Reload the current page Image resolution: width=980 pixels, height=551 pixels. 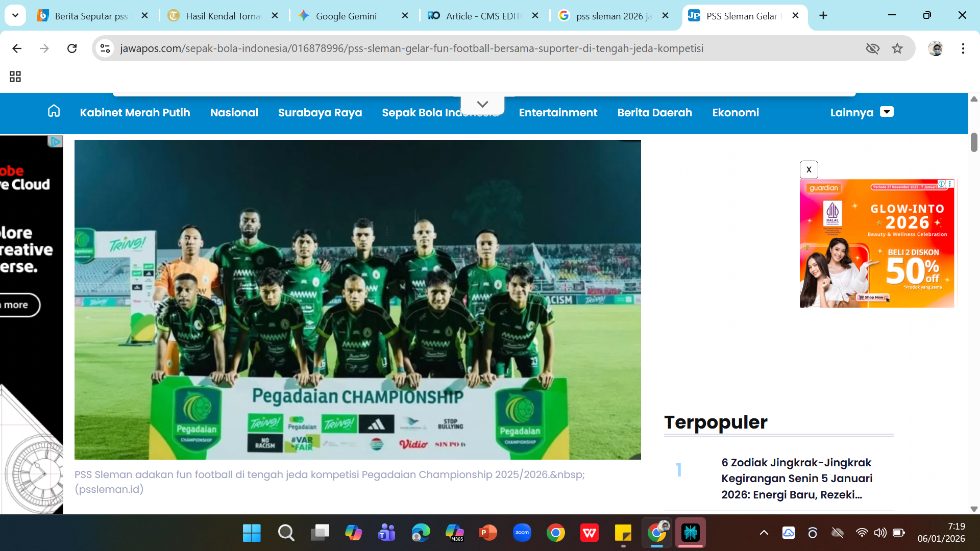tap(72, 48)
